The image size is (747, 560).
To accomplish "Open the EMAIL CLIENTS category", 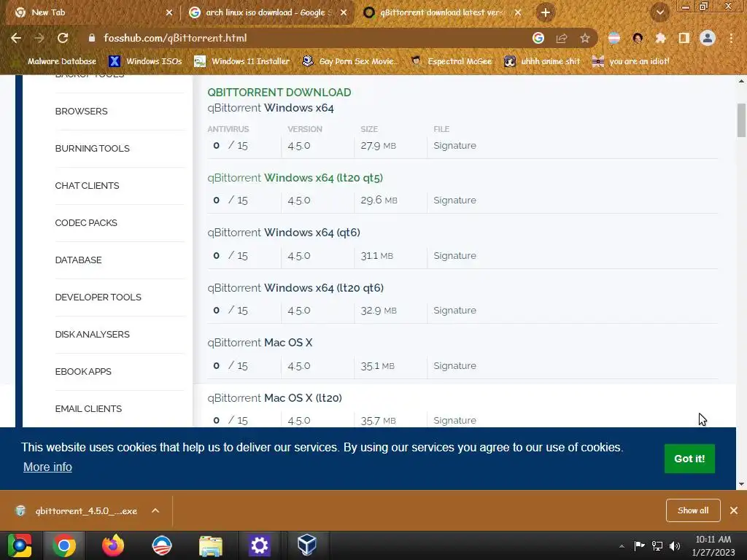I will point(88,408).
